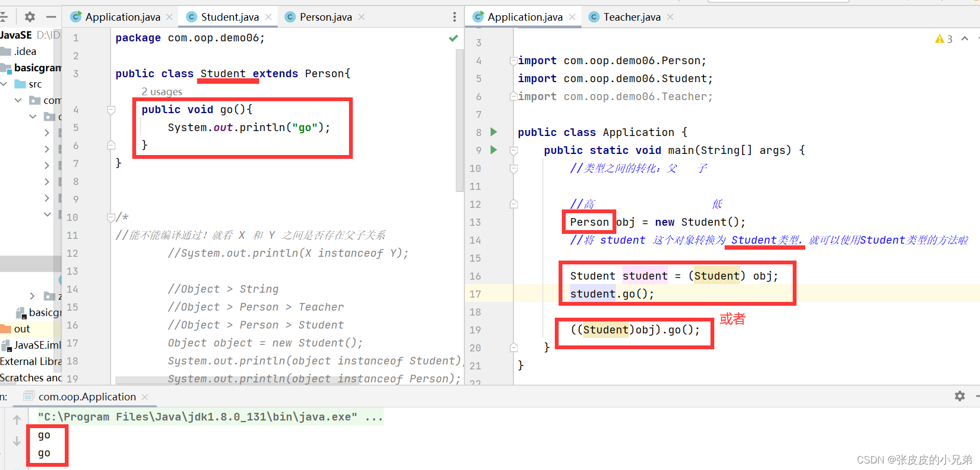Open the Teacher.java tab
Image resolution: width=980 pixels, height=470 pixels.
pyautogui.click(x=632, y=17)
